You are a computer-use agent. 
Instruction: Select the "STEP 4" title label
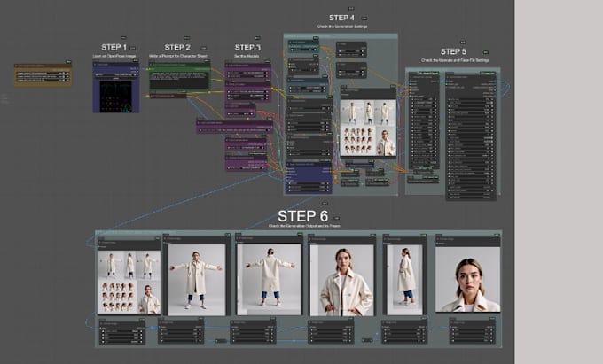click(341, 18)
